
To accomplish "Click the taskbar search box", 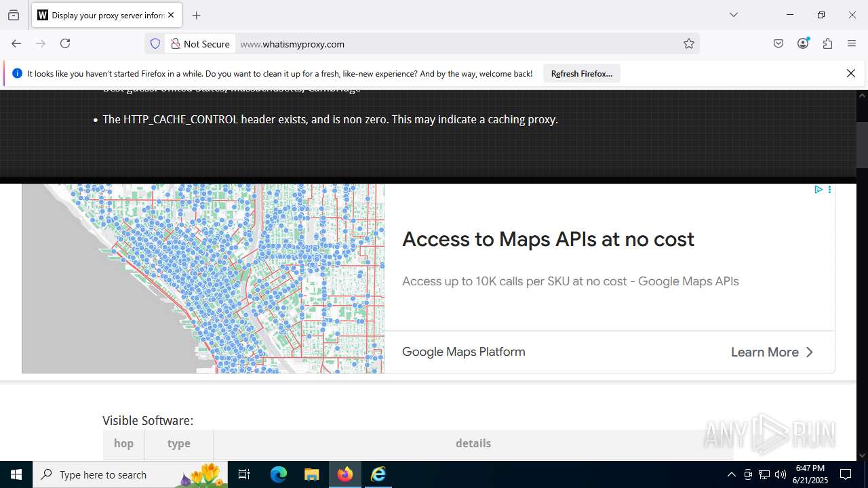I will point(131,474).
